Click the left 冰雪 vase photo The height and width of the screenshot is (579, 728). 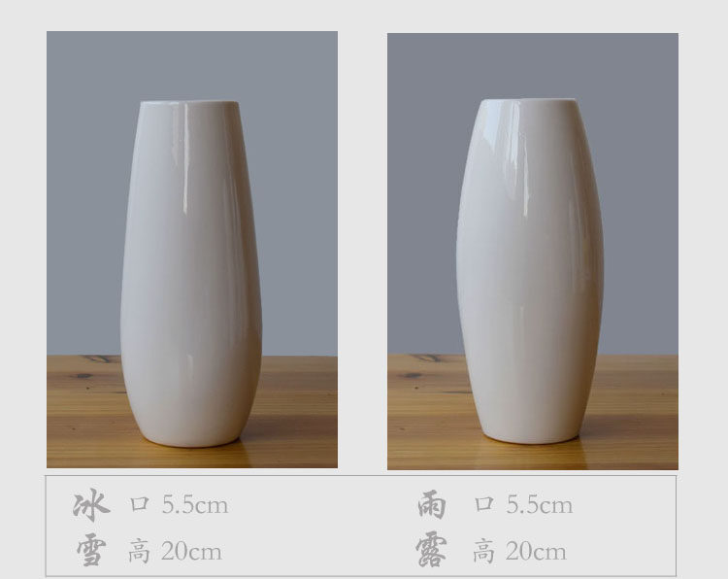point(192,250)
